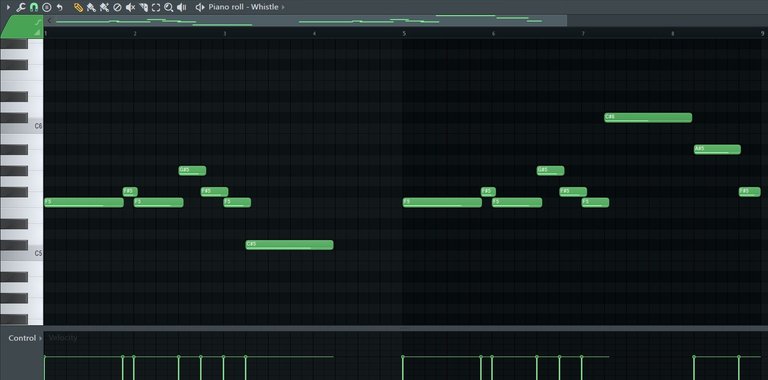
Task: Click the C#6 note
Action: (648, 118)
